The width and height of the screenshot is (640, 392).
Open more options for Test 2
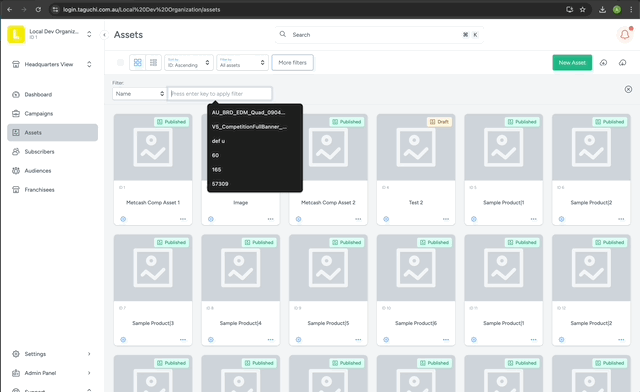pyautogui.click(x=446, y=219)
